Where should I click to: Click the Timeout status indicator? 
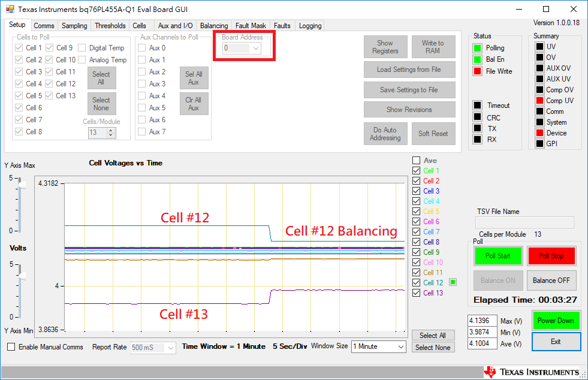pyautogui.click(x=477, y=105)
